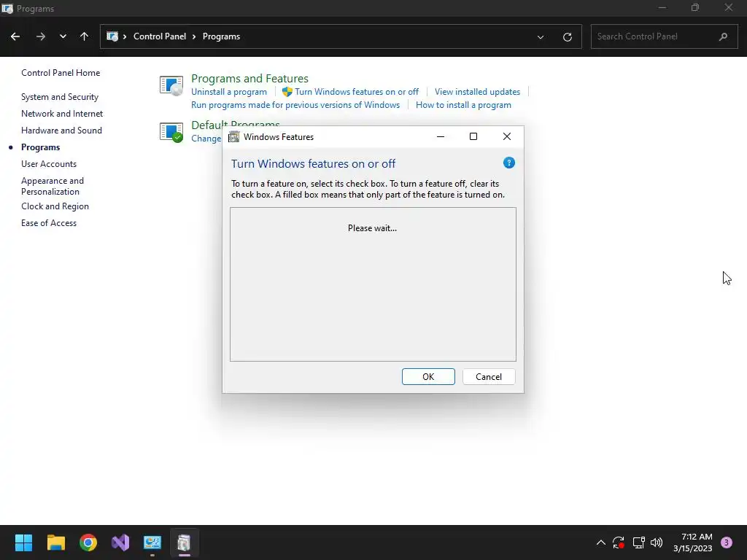Select Programs breadcrumb segment
This screenshot has width=747, height=560.
[221, 36]
